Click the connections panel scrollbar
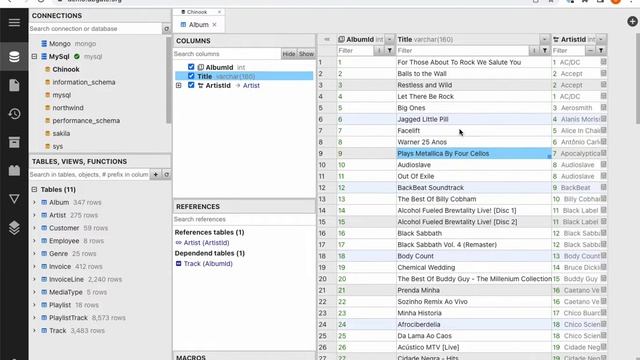 point(169,80)
